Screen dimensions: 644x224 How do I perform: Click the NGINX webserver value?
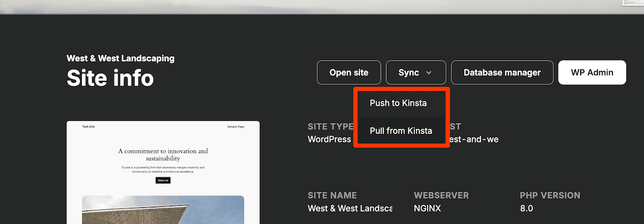(427, 208)
